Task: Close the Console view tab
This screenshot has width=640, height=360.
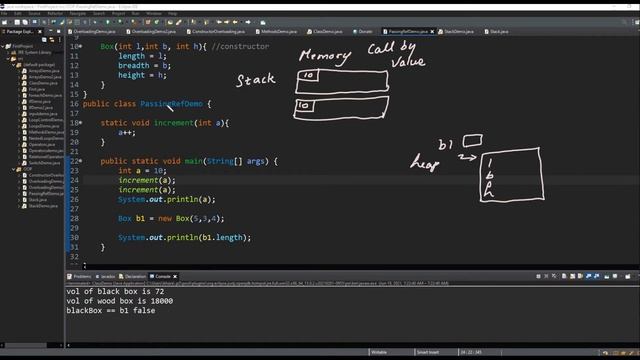Action: 175,276
